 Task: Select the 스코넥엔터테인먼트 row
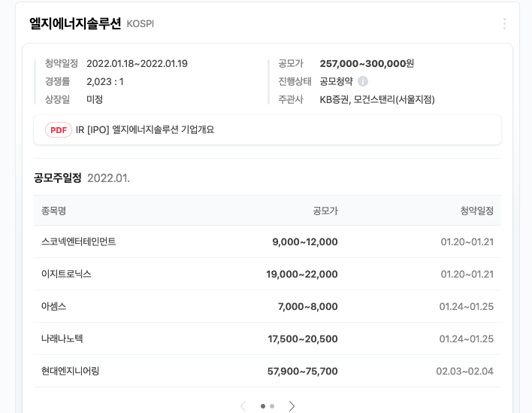click(268, 241)
